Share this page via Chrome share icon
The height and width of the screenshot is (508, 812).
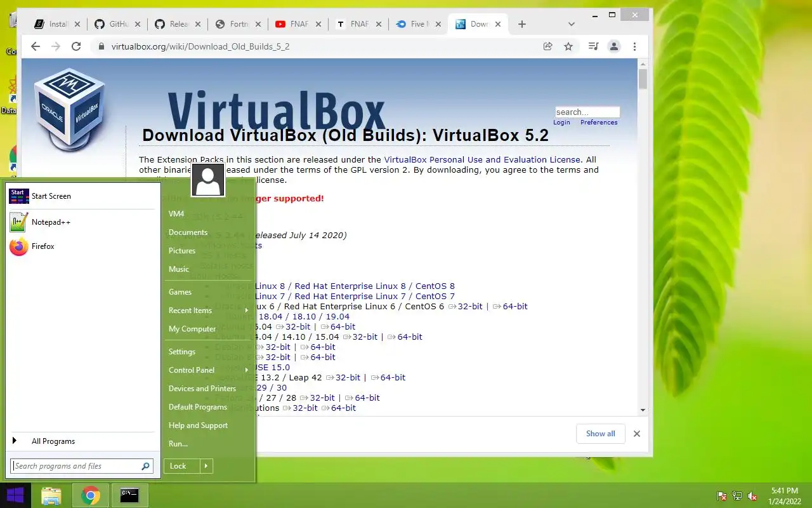[548, 46]
